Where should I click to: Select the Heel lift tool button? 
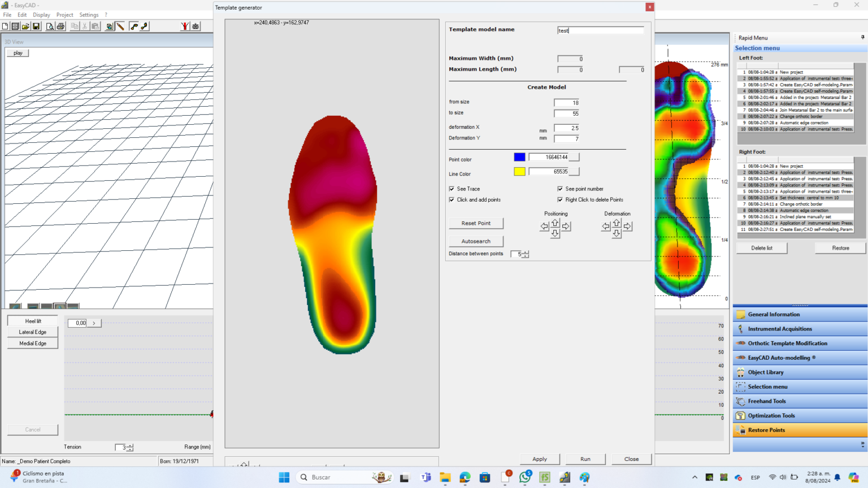pyautogui.click(x=32, y=321)
